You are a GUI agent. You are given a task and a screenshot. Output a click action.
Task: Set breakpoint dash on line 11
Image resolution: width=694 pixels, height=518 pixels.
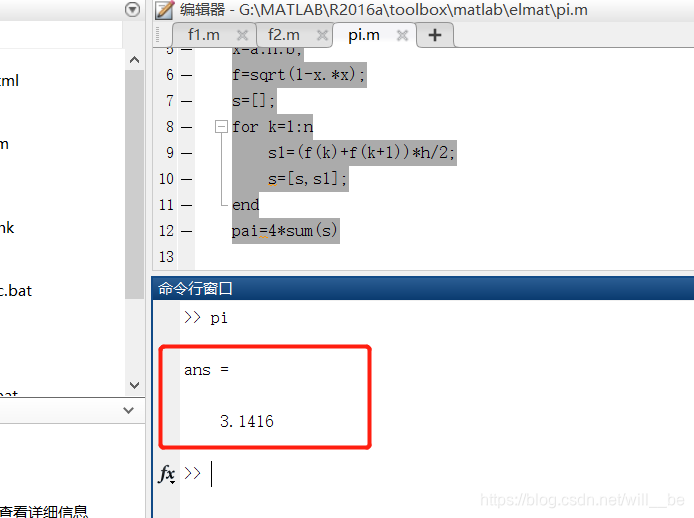(x=187, y=205)
